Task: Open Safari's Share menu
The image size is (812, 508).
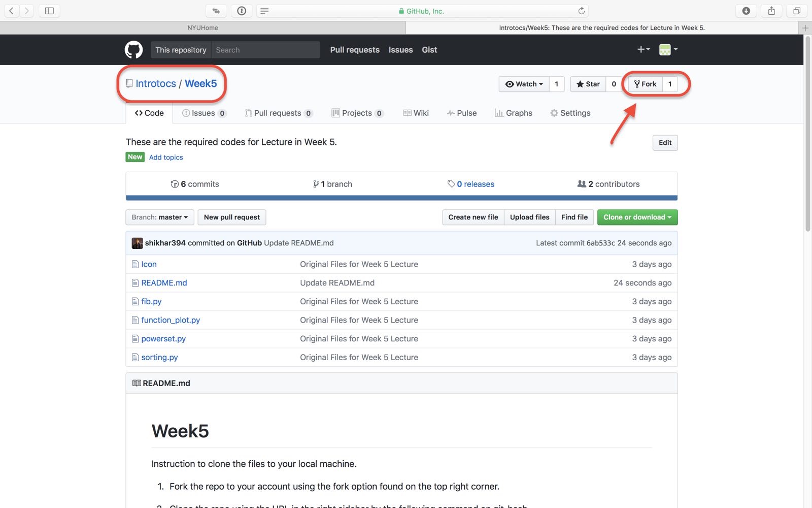Action: click(x=771, y=11)
